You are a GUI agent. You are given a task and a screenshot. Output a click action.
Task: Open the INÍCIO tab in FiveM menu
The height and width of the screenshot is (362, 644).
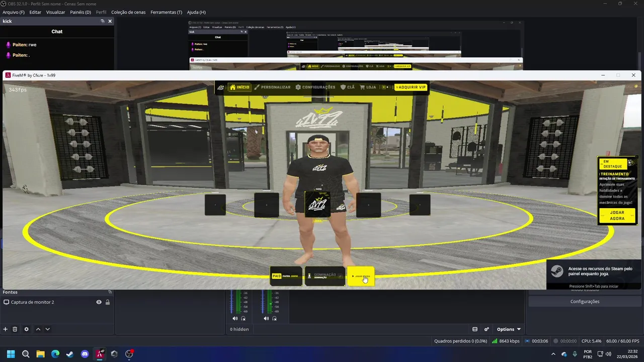click(239, 87)
